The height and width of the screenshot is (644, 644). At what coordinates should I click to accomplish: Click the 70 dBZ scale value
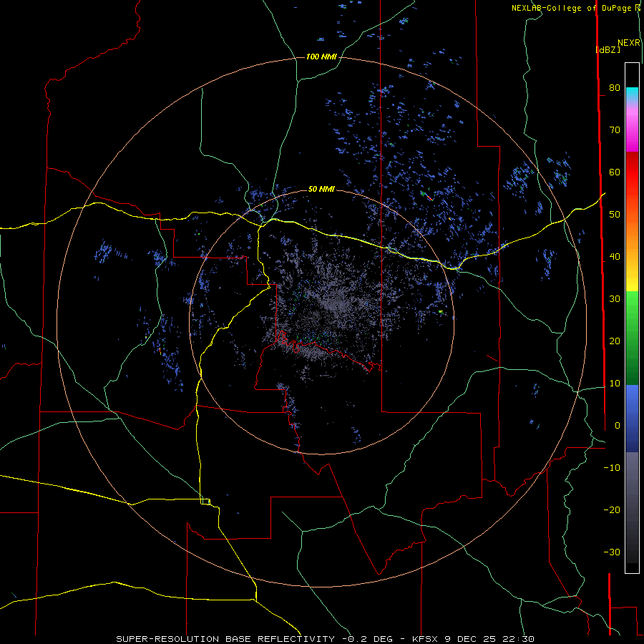pyautogui.click(x=615, y=130)
